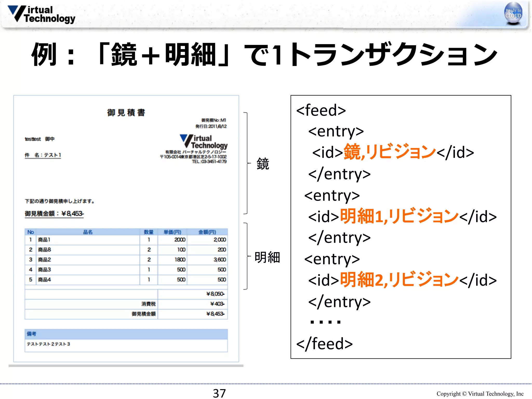
Task: Click the 商品2 row item name
Action: tap(44, 260)
